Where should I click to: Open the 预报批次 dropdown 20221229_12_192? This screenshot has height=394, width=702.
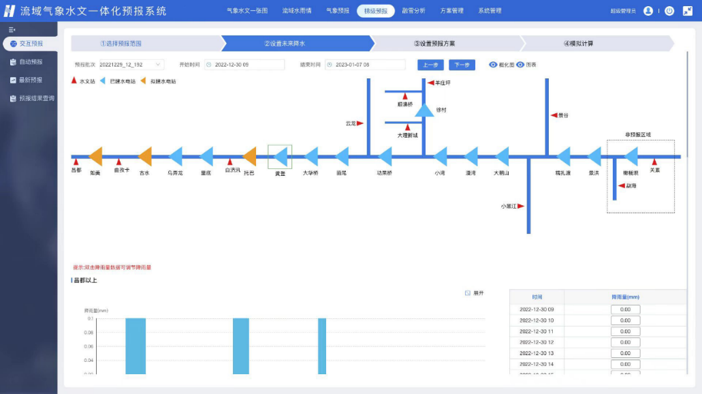(x=131, y=64)
